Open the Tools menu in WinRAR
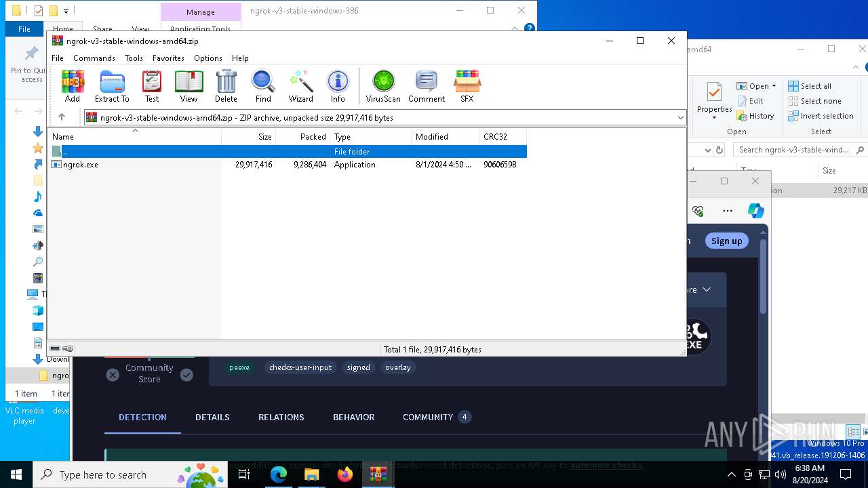This screenshot has height=488, width=868. point(134,58)
